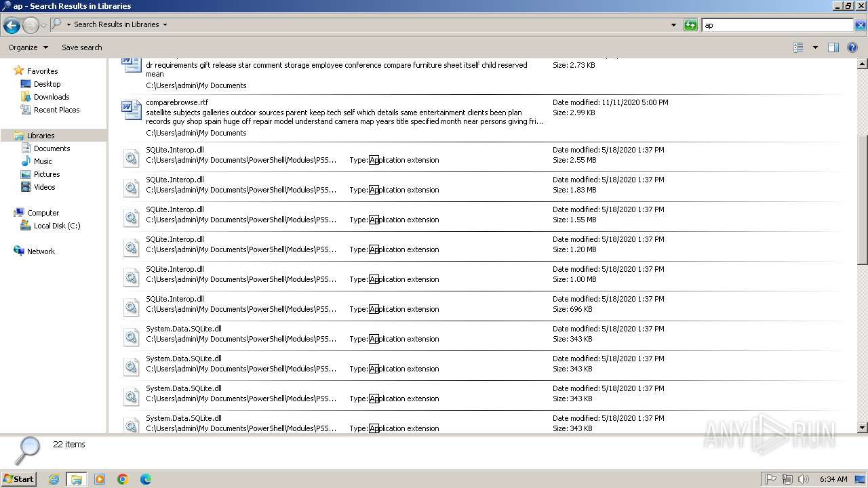This screenshot has height=488, width=868.
Task: Click the Windows Explorer taskbar button
Action: 77,479
